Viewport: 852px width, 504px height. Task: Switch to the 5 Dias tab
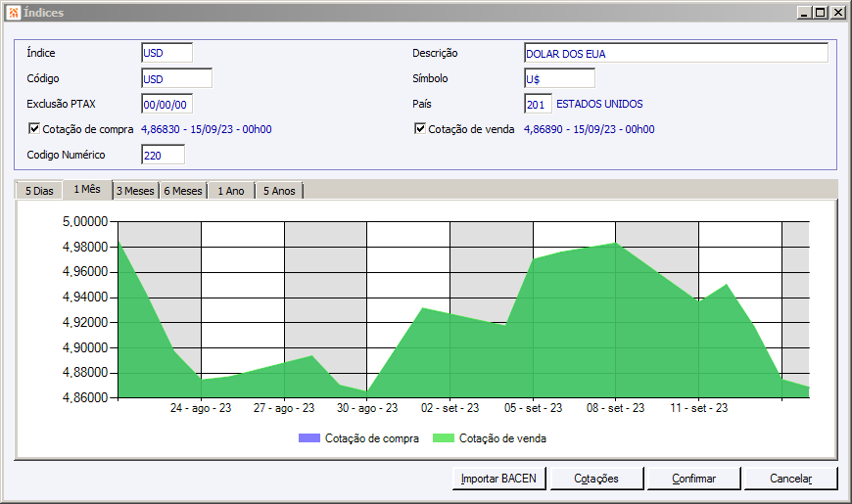39,191
